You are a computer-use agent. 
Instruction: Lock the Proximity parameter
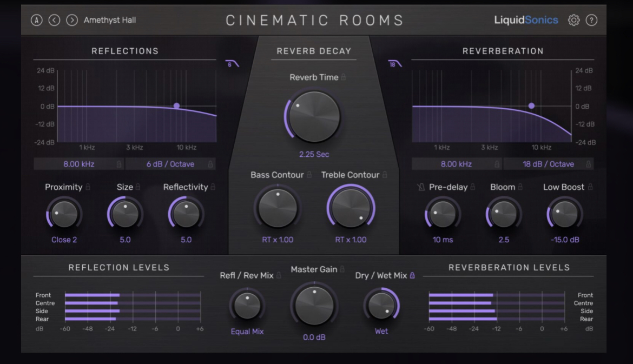click(x=88, y=187)
